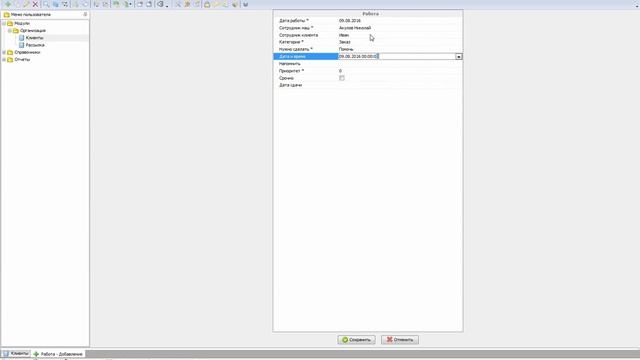
Task: Click the Сотрудник наш value Акулов Николай
Action: pos(355,28)
